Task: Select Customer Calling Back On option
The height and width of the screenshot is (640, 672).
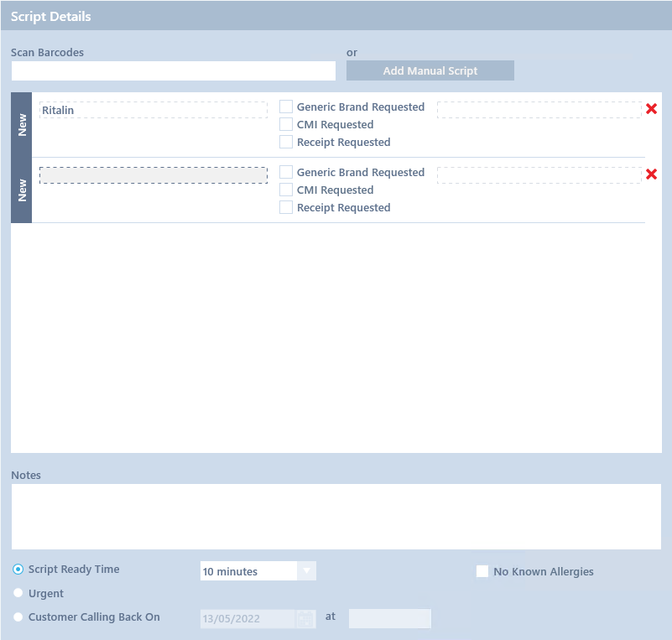Action: tap(18, 617)
